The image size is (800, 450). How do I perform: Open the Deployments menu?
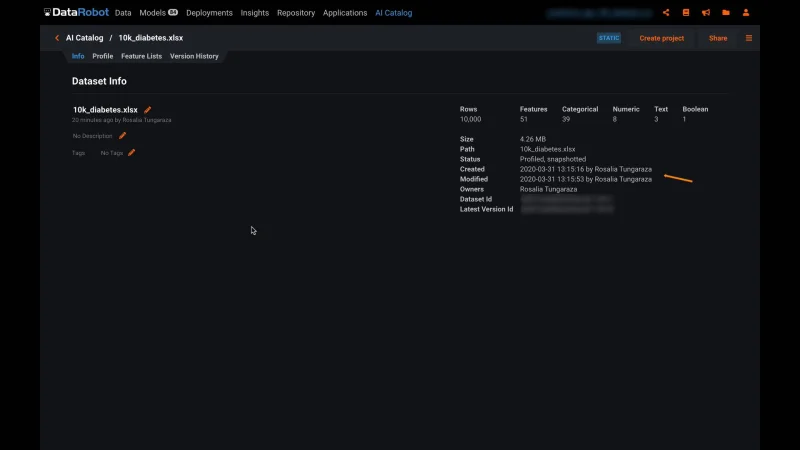[x=209, y=13]
